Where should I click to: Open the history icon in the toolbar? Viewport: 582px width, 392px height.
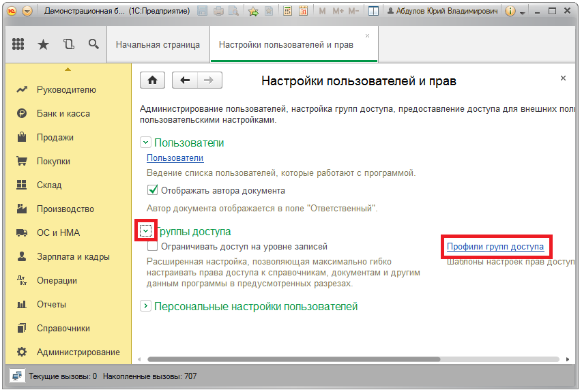pos(68,44)
